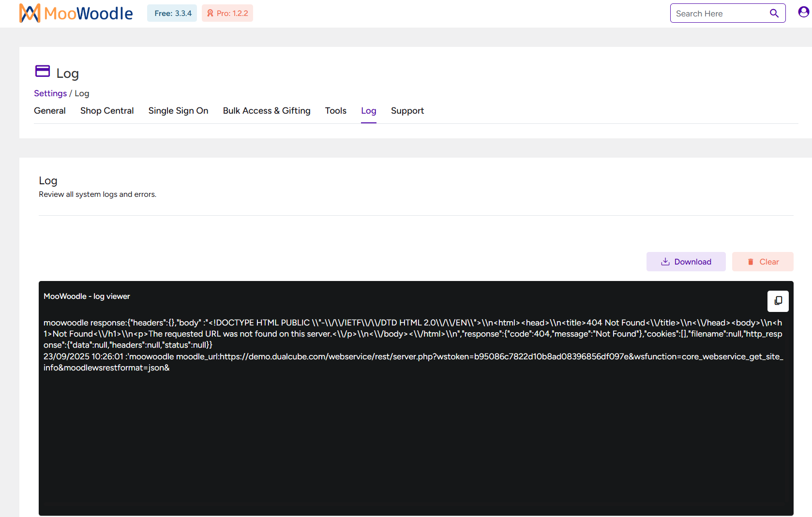Viewport: 812px width, 517px height.
Task: Click the download icon on Download button
Action: (x=665, y=261)
